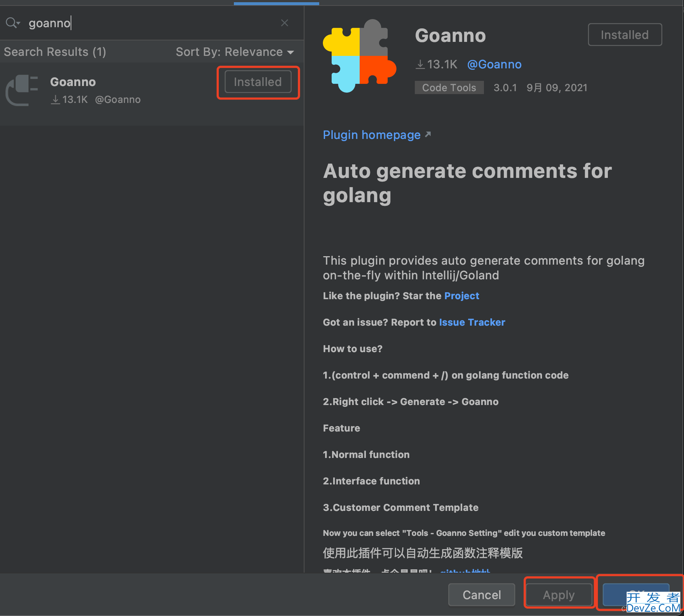Screen dimensions: 684x616
Task: Click the 2.Interface function line
Action: click(371, 481)
